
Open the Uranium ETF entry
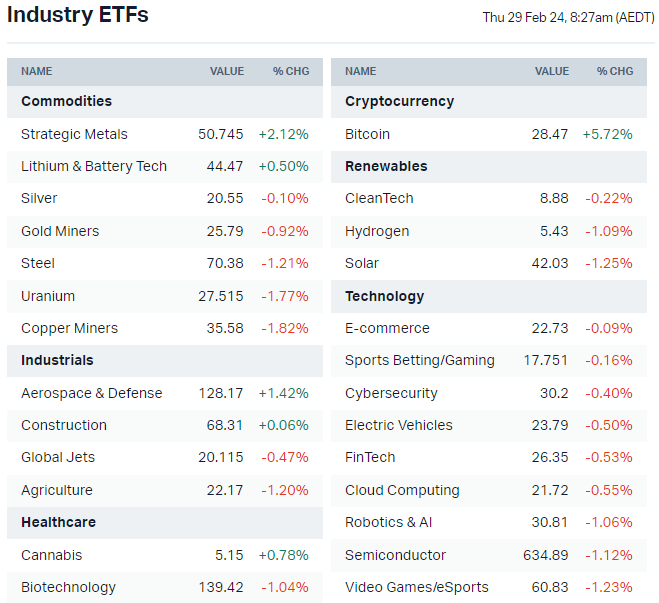(48, 296)
